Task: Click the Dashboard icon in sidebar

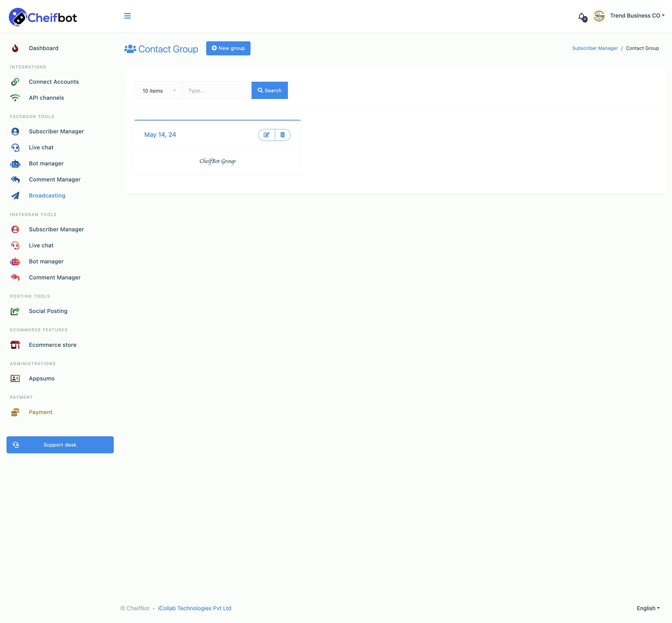Action: click(16, 48)
